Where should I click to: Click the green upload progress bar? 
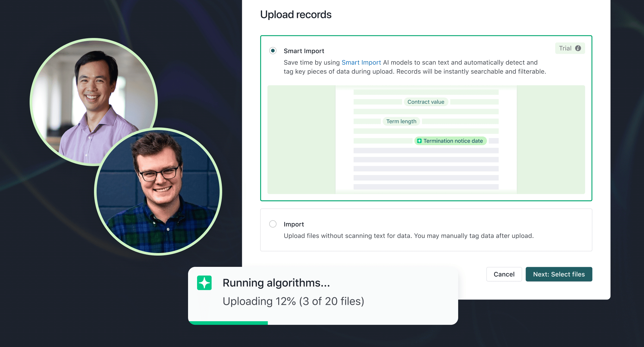[x=228, y=323]
